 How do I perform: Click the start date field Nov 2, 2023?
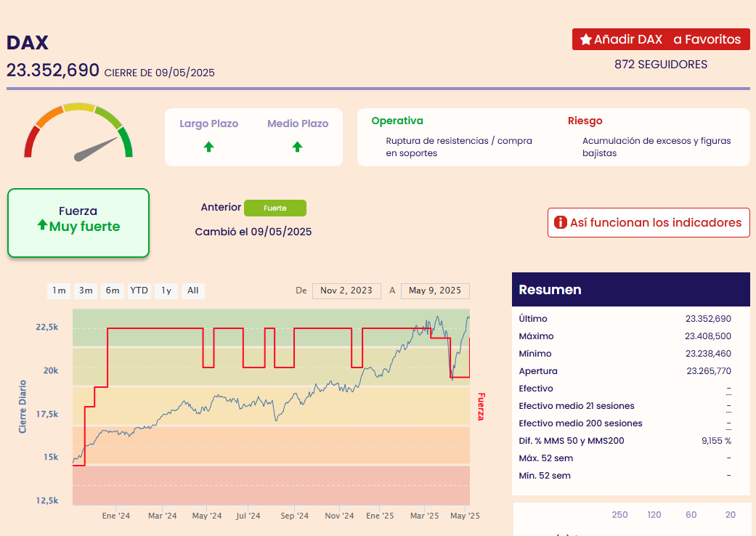pyautogui.click(x=346, y=291)
